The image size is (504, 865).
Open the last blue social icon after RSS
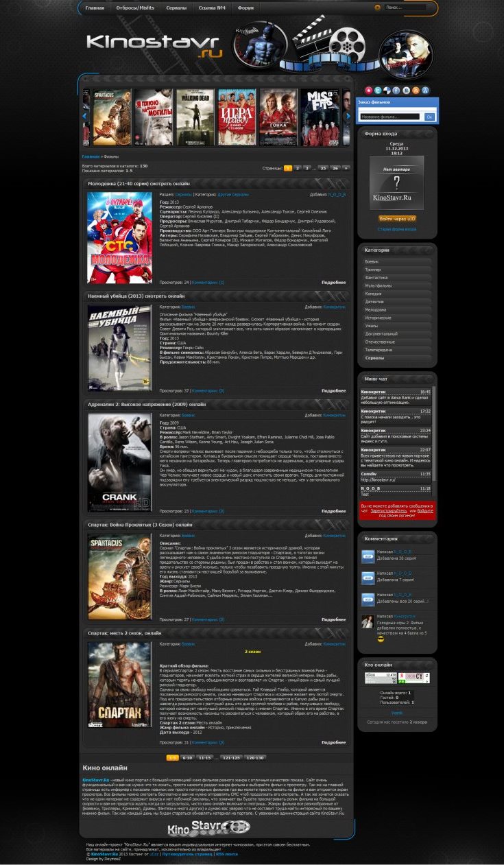pos(425,91)
